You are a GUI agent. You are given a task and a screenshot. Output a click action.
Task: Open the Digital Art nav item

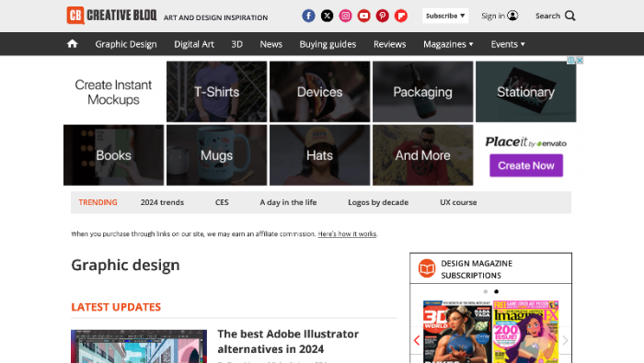point(194,44)
